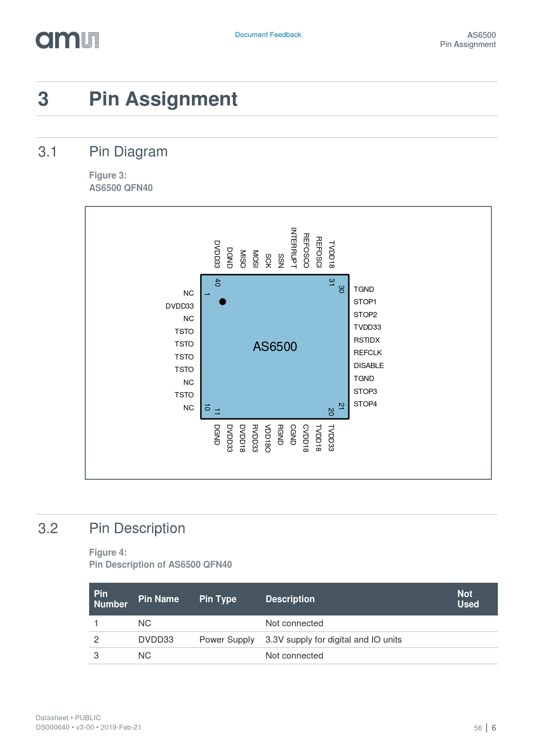Click the Figure 4 caption
Image resolution: width=534 pixels, height=756 pixels.
[x=160, y=559]
